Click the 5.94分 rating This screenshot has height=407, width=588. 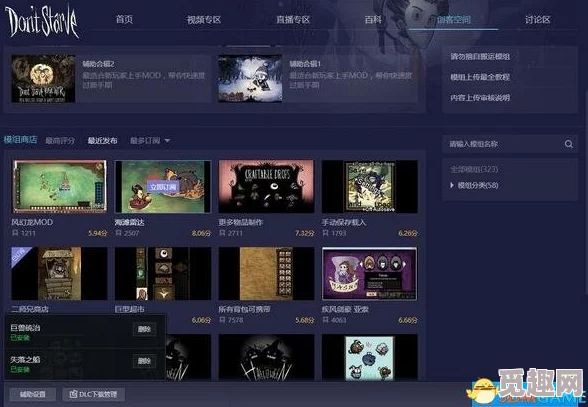pos(98,233)
